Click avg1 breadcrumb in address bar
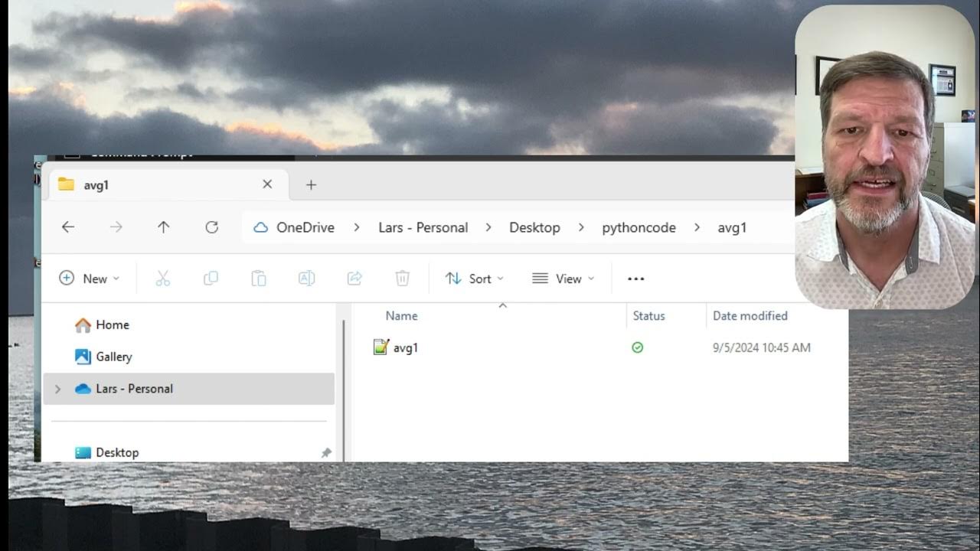 (x=732, y=227)
